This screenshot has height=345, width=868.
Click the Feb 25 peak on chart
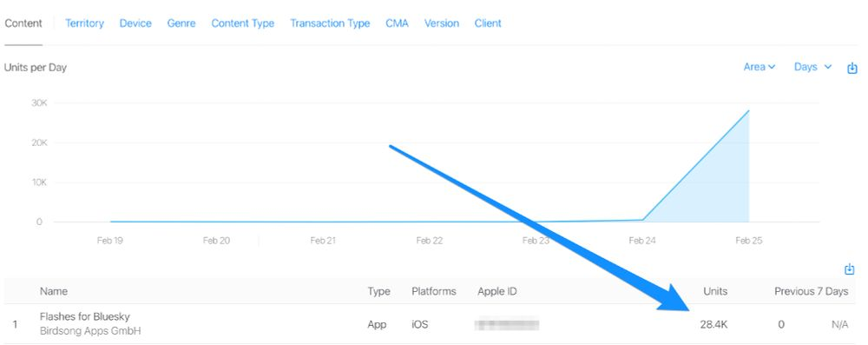tap(748, 110)
